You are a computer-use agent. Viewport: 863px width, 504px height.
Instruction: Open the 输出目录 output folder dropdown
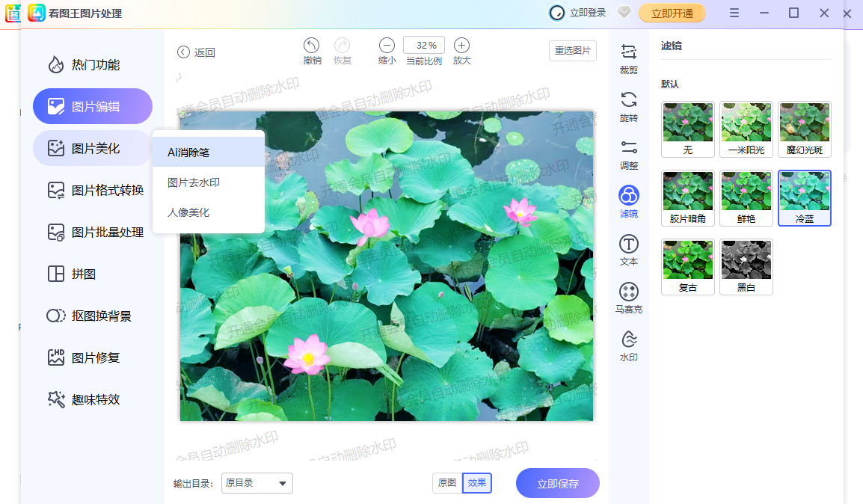coord(257,483)
